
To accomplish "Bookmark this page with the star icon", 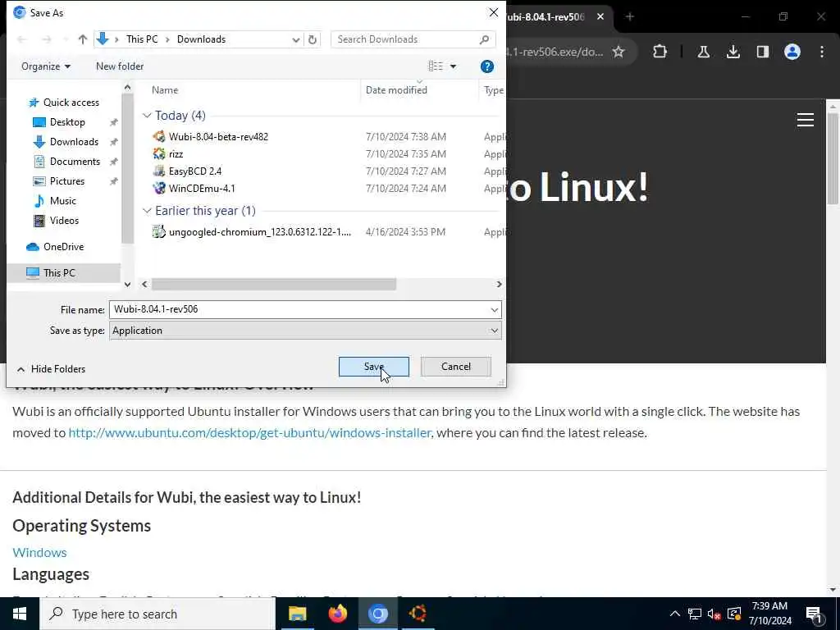I will pyautogui.click(x=619, y=52).
